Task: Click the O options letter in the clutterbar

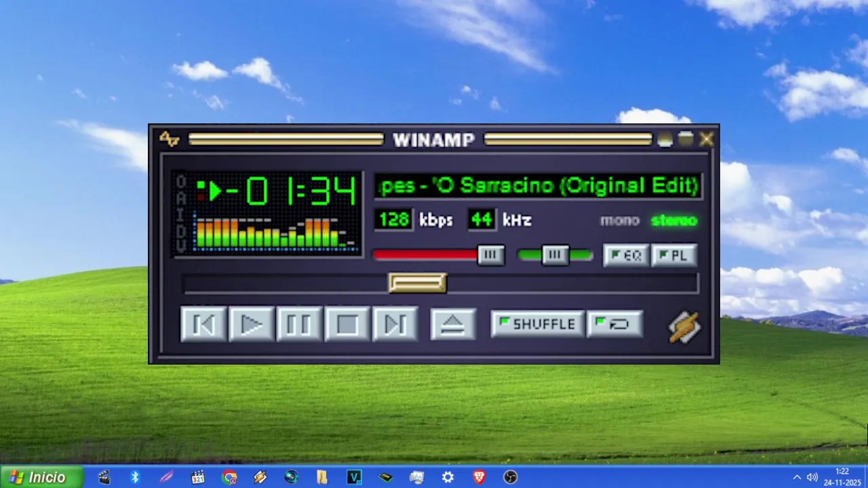Action: [x=180, y=182]
